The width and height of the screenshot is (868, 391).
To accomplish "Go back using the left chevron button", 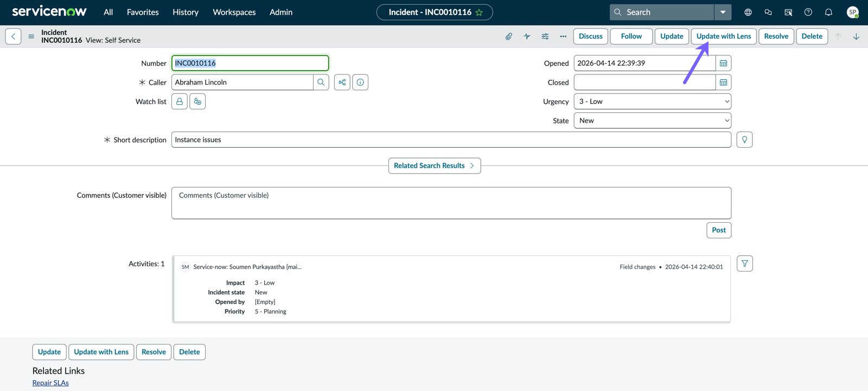I will 14,36.
